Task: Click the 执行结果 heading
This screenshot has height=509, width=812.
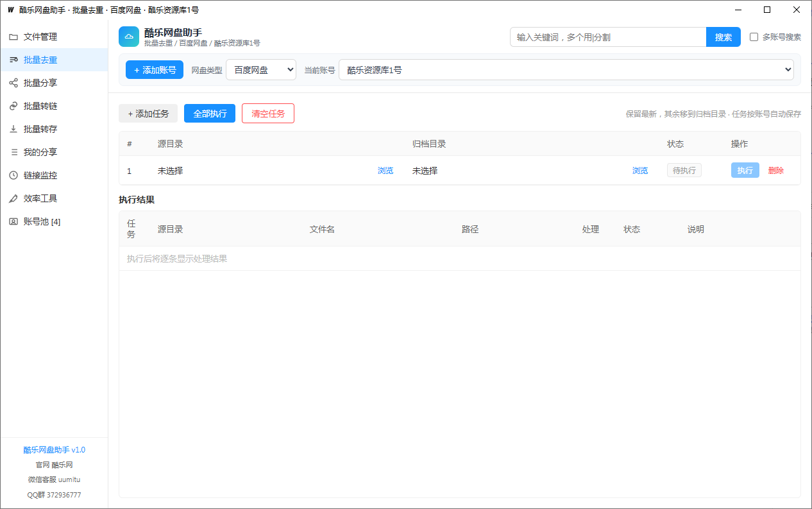Action: [x=137, y=200]
